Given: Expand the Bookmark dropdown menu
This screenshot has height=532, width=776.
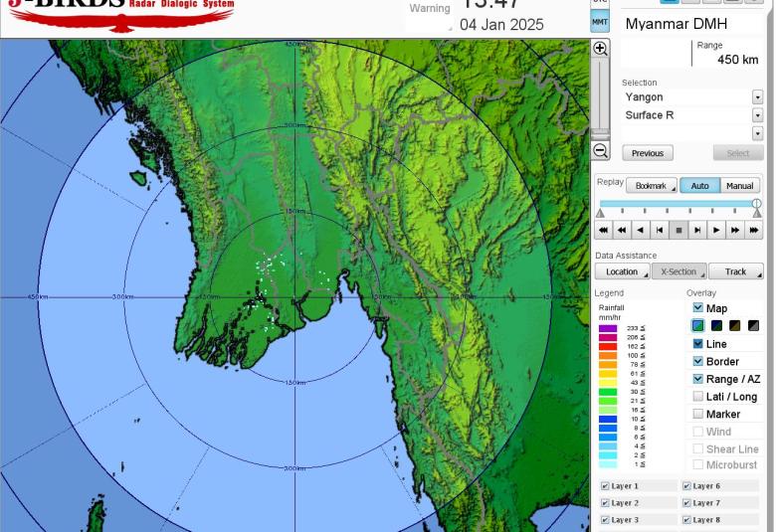Looking at the screenshot, I should 652,186.
